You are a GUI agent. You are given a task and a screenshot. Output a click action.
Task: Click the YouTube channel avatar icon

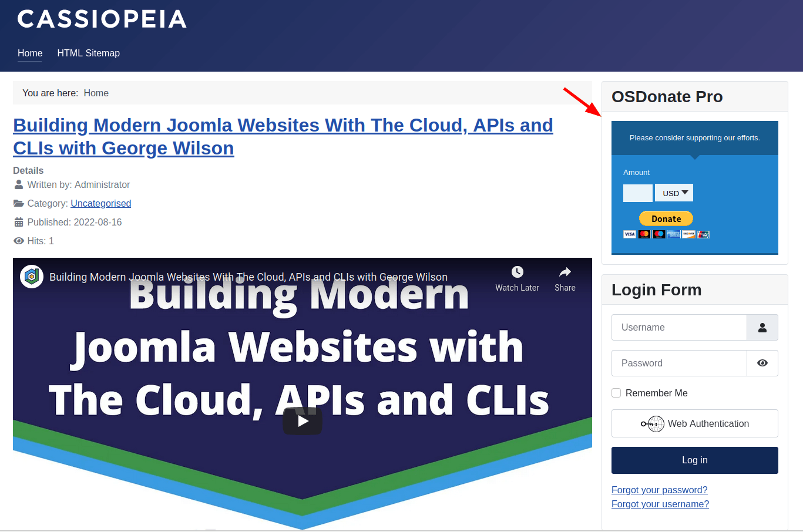click(32, 277)
